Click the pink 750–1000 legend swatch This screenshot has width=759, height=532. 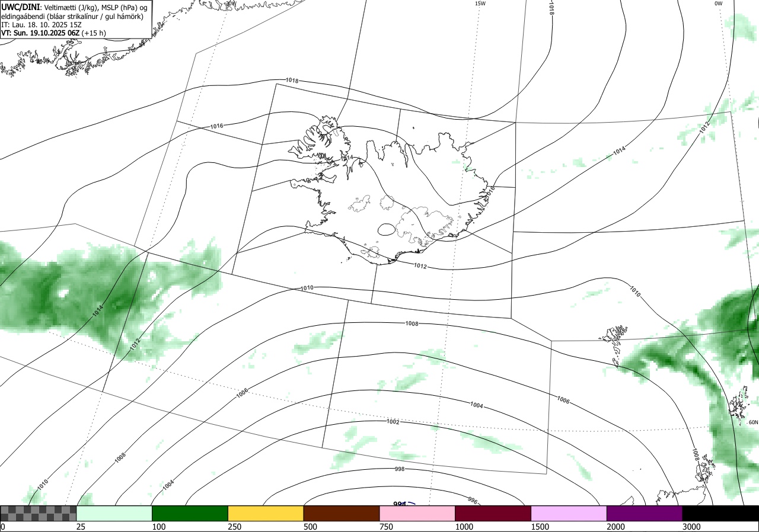tap(417, 513)
